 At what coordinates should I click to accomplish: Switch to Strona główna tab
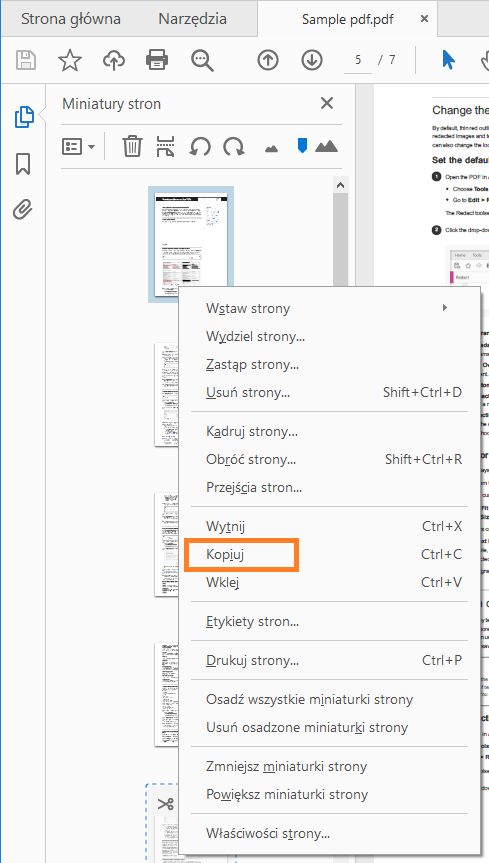(71, 19)
